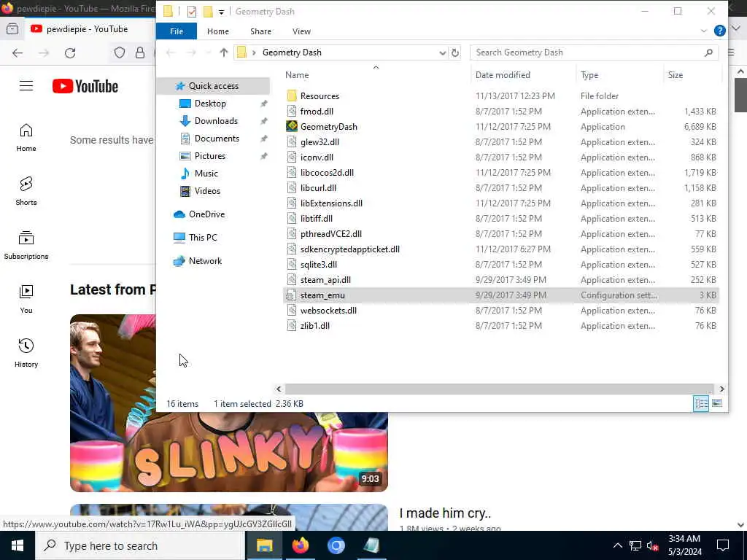Open Videos in navigation pane
Viewport: 747px width, 560px height.
point(207,191)
